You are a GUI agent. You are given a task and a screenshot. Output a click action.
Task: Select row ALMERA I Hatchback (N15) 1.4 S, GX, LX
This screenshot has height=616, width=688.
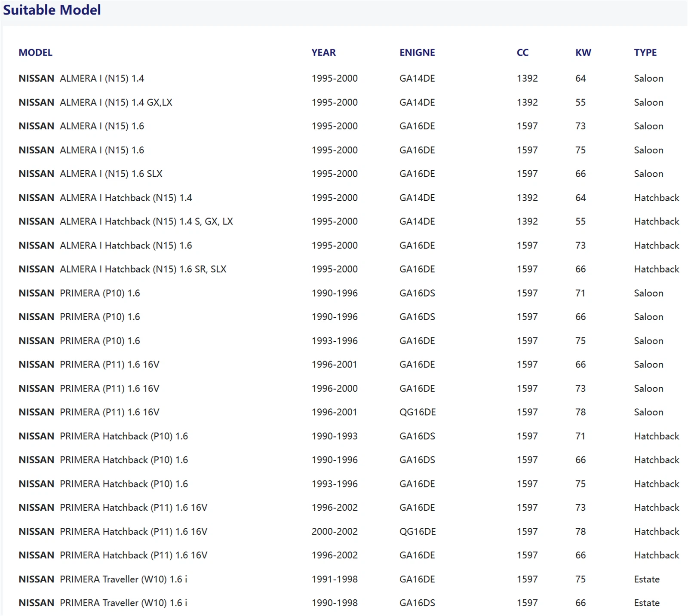tap(349, 221)
